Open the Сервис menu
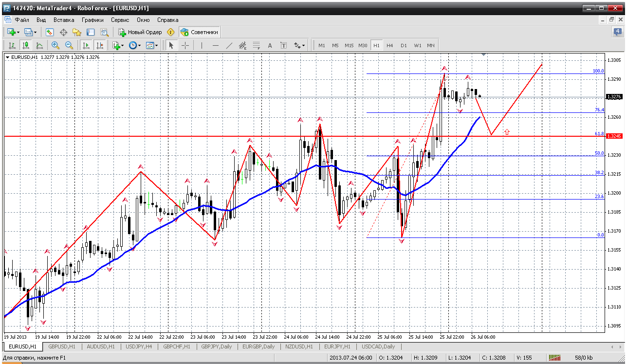The image size is (627, 364). point(120,20)
